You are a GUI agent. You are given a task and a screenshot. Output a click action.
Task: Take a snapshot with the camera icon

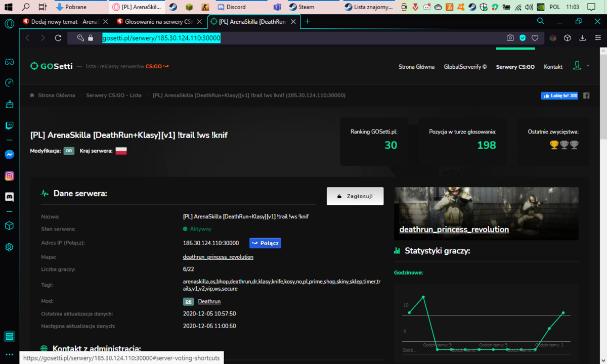(510, 38)
